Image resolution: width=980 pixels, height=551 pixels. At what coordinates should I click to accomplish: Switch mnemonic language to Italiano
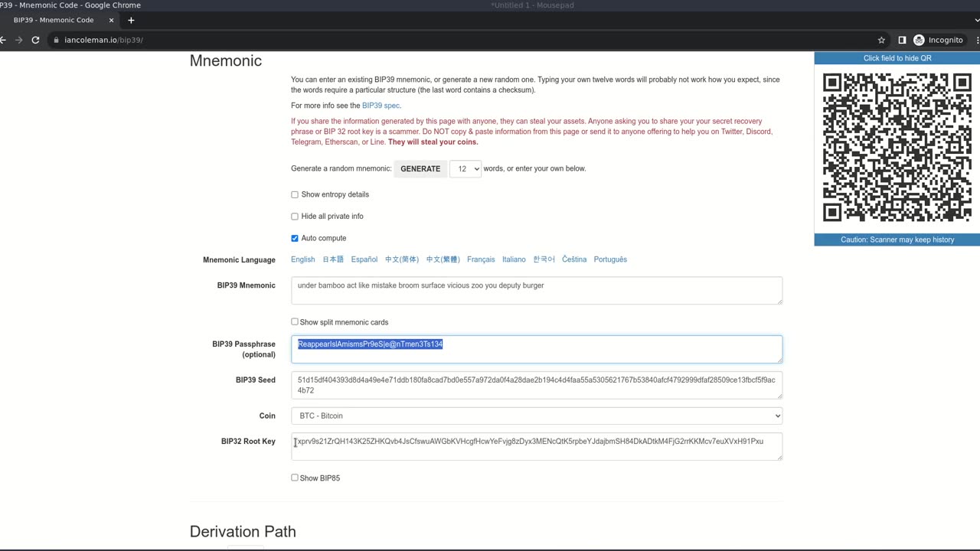[514, 259]
